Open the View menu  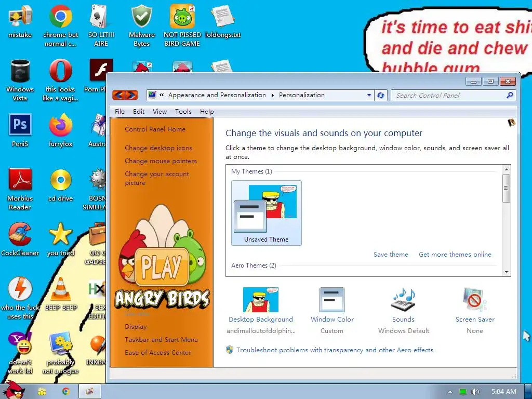pyautogui.click(x=159, y=112)
